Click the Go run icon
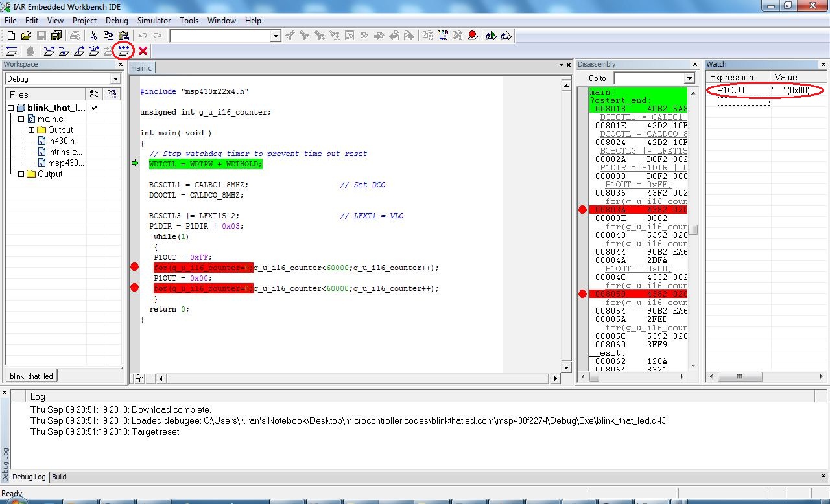The height and width of the screenshot is (504, 830). [x=124, y=51]
